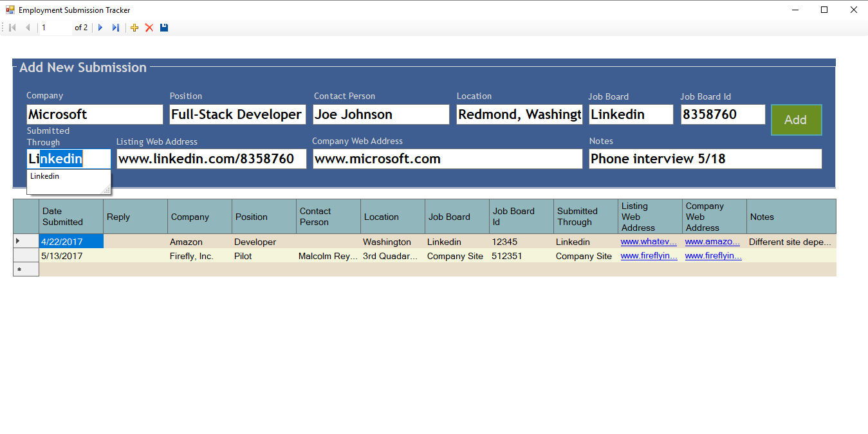Focus the Company field containing Microsoft
The height and width of the screenshot is (434, 868).
pyautogui.click(x=95, y=114)
